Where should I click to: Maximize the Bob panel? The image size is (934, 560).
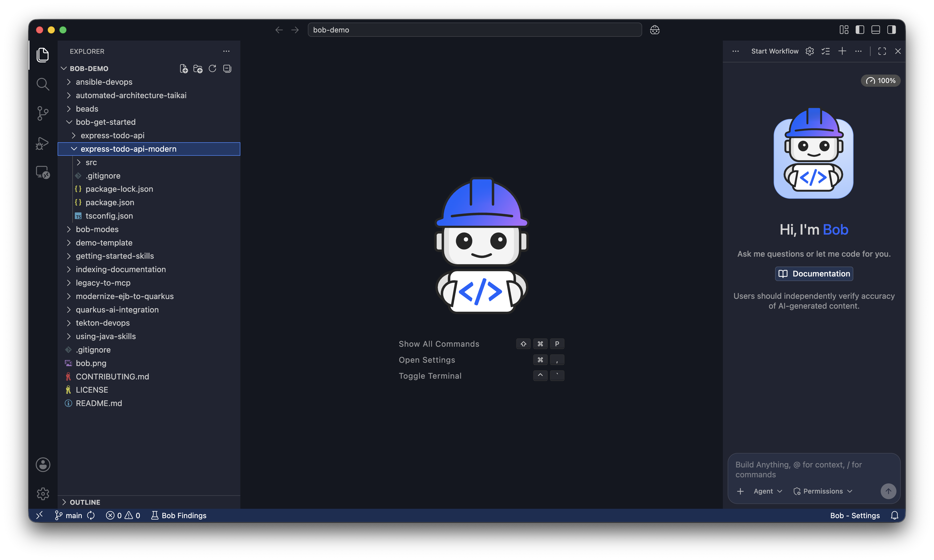(882, 51)
